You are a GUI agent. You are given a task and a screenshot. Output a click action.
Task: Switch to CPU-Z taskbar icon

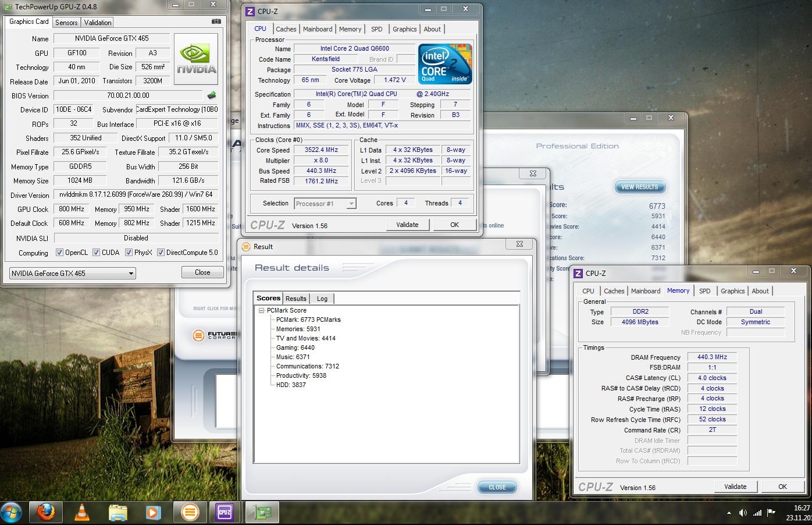224,513
